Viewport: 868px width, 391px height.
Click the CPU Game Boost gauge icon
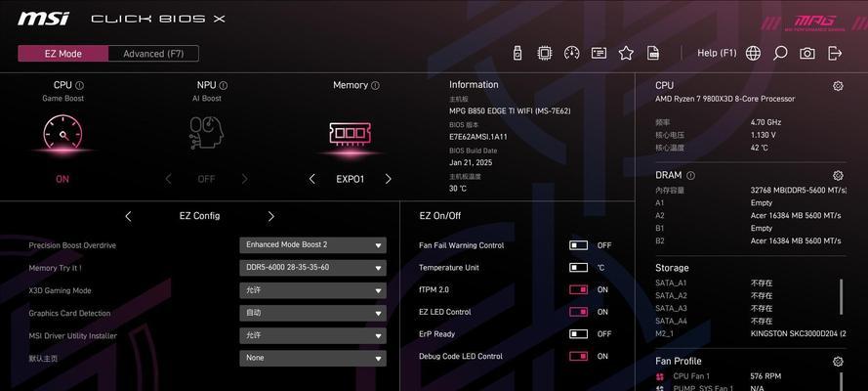click(x=62, y=133)
